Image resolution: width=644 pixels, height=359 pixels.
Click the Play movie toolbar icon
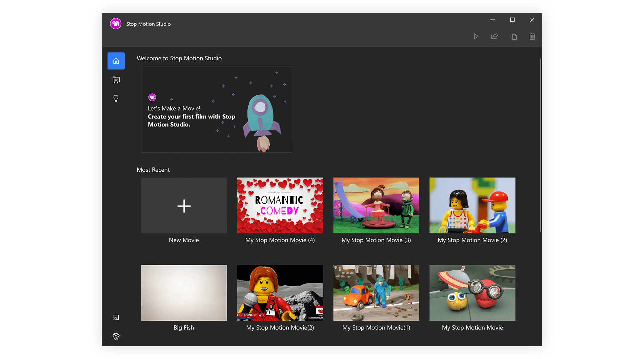pos(476,36)
